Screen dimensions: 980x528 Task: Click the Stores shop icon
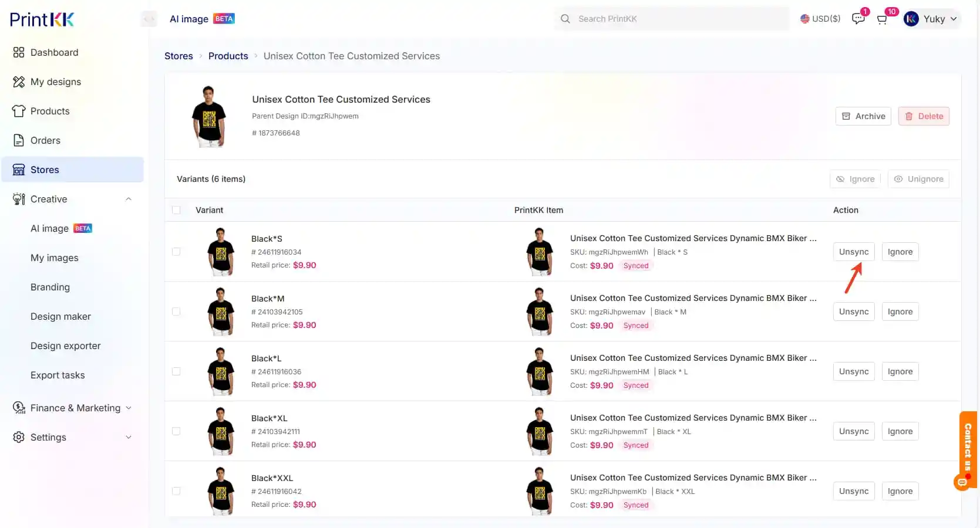pos(19,170)
